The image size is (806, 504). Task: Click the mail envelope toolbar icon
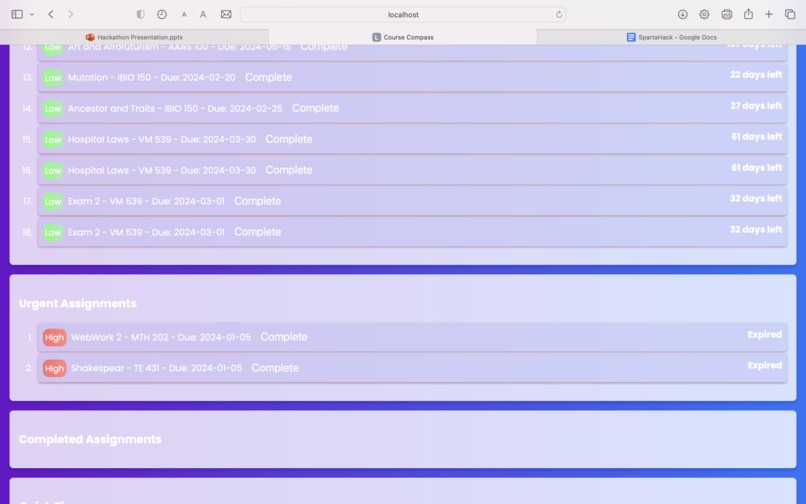click(x=226, y=14)
